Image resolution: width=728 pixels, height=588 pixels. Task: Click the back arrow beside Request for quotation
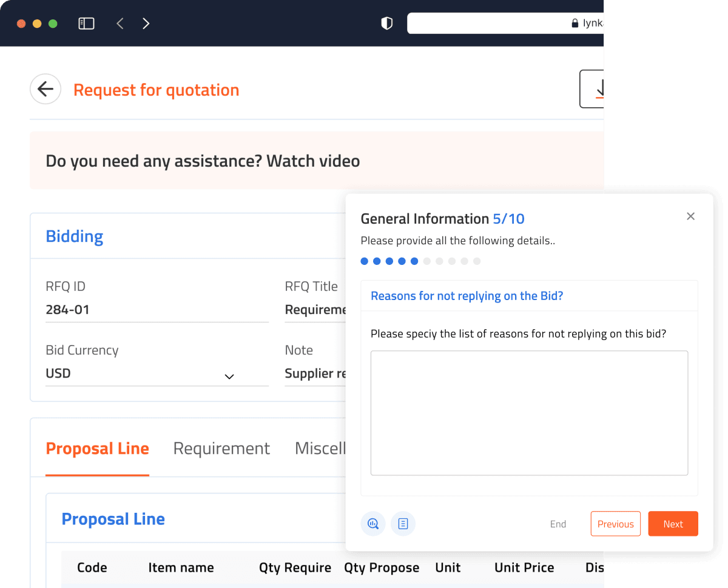(45, 90)
